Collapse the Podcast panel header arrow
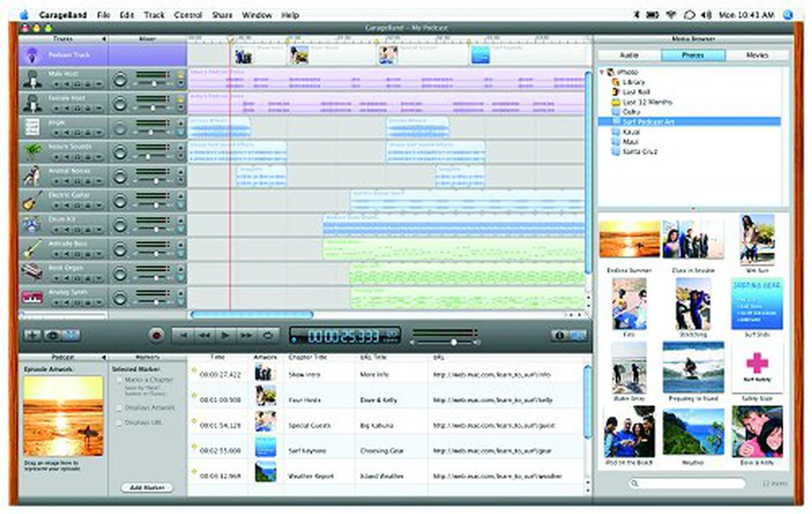This screenshot has height=514, width=812. [x=104, y=357]
